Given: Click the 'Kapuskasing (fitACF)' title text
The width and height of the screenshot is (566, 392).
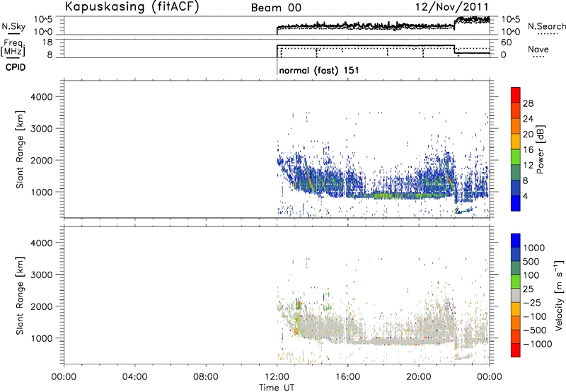Looking at the screenshot, I should pyautogui.click(x=132, y=6).
